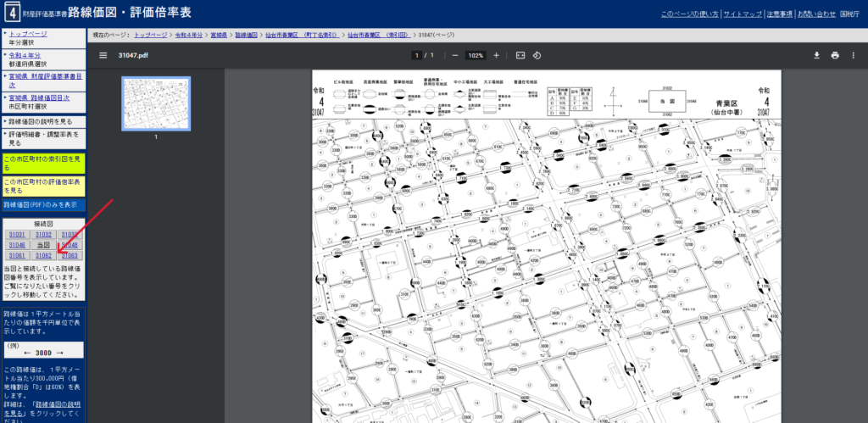868x423 pixels.
Task: Click the 路線価図・評価倍率表 site title
Action: tap(130, 13)
